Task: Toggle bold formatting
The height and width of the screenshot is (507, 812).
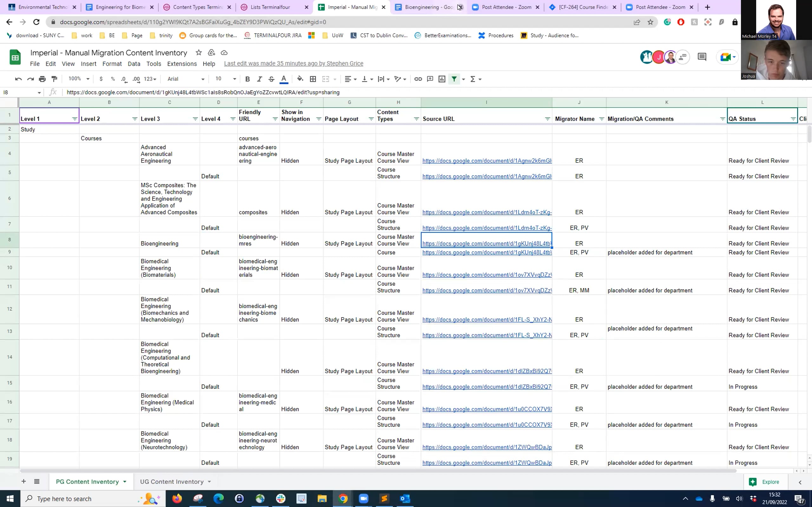Action: [x=248, y=79]
